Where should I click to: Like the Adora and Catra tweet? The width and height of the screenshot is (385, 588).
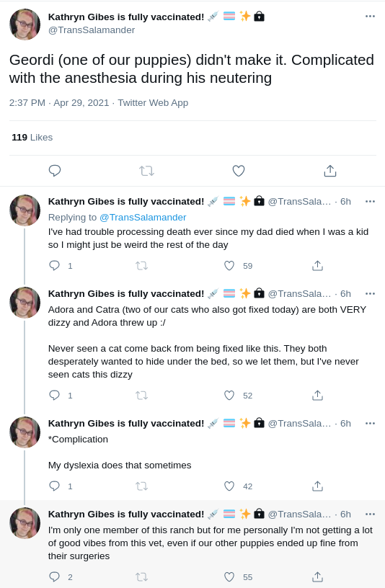click(229, 396)
